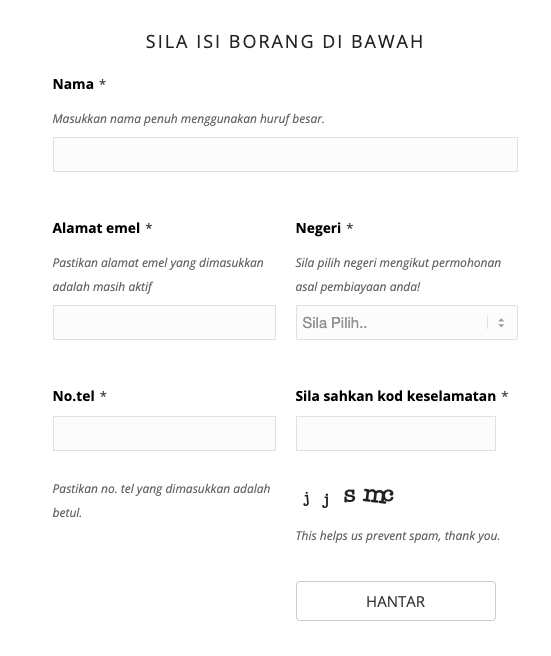The image size is (551, 656).
Task: Select the No.tel input field
Action: click(164, 433)
